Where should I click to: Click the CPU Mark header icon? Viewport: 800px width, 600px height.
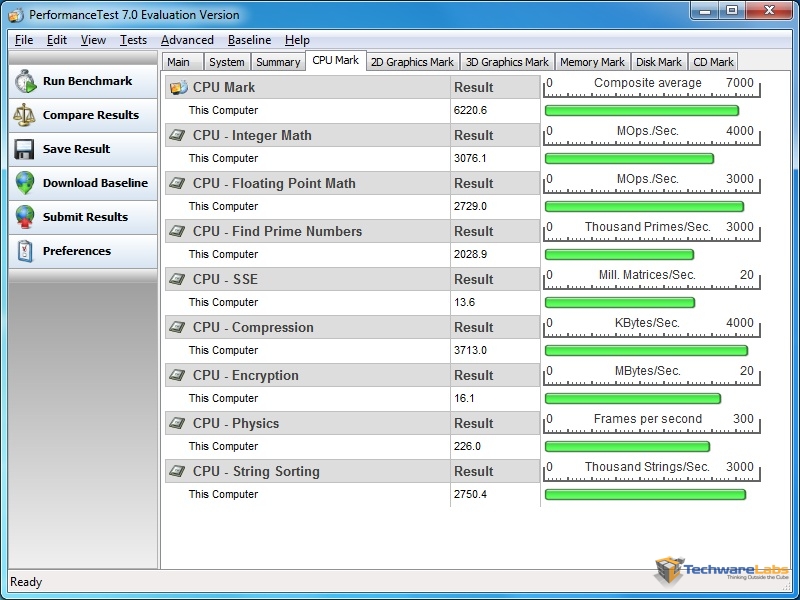pos(177,88)
